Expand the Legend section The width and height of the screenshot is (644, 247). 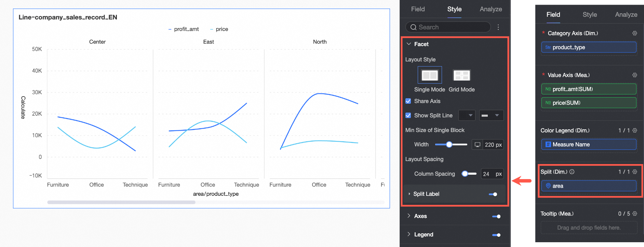coord(409,234)
